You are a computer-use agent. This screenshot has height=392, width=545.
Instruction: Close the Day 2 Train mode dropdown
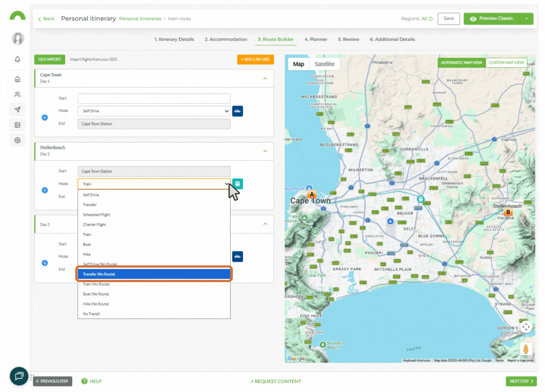tap(154, 184)
